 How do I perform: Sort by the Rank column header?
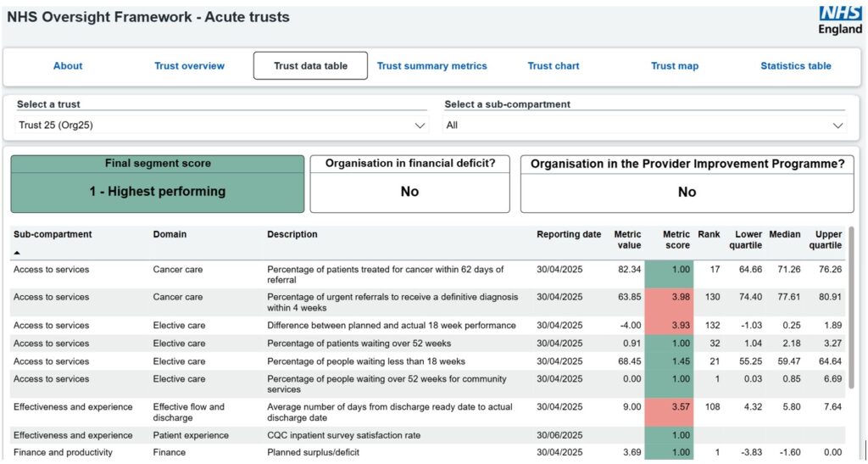(x=709, y=234)
